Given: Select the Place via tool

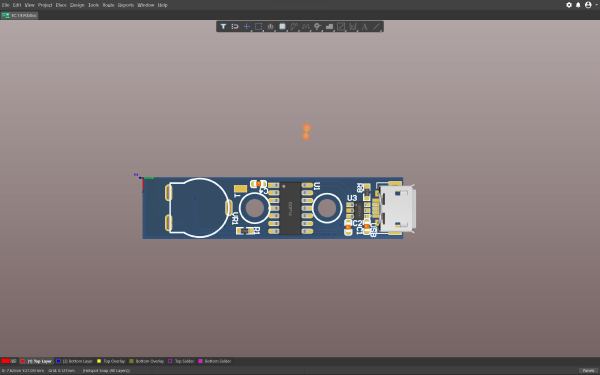Looking at the screenshot, I should point(318,26).
